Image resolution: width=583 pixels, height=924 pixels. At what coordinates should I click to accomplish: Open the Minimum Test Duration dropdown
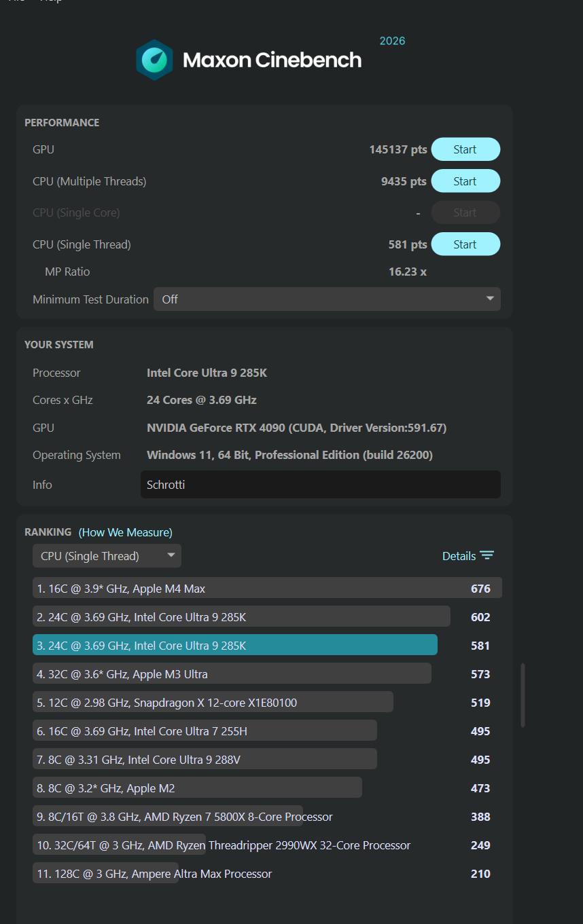pos(327,299)
